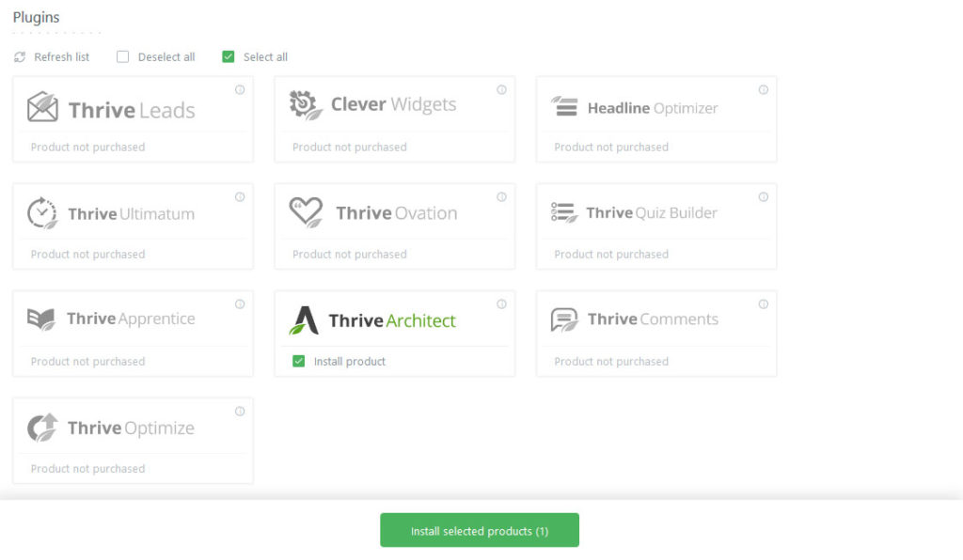Open info icon on Thrive Optimize card

click(x=240, y=411)
